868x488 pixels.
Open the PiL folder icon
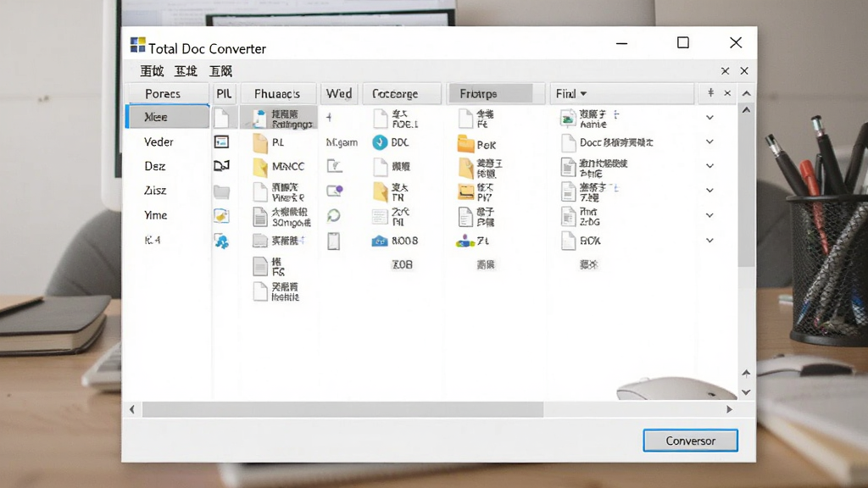click(260, 143)
